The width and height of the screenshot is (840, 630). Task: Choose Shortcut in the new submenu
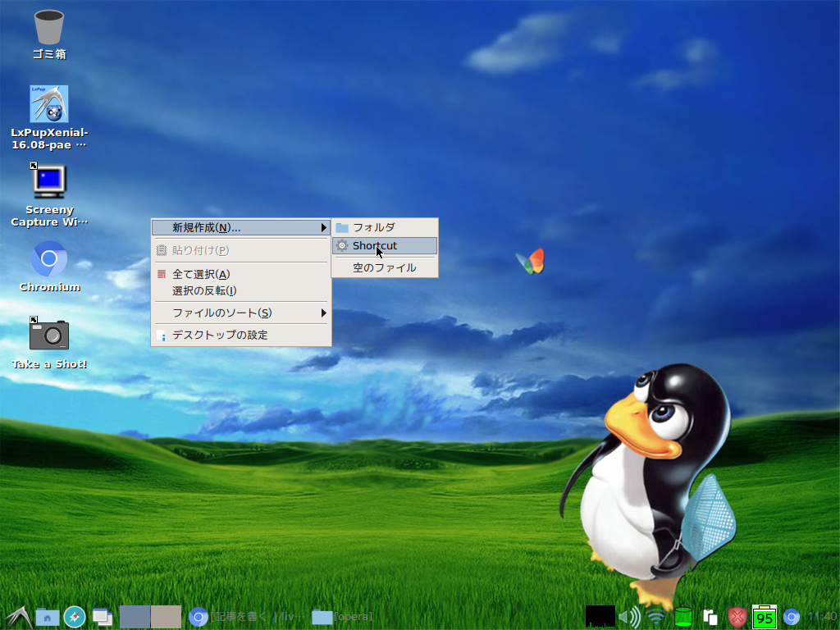pyautogui.click(x=385, y=246)
